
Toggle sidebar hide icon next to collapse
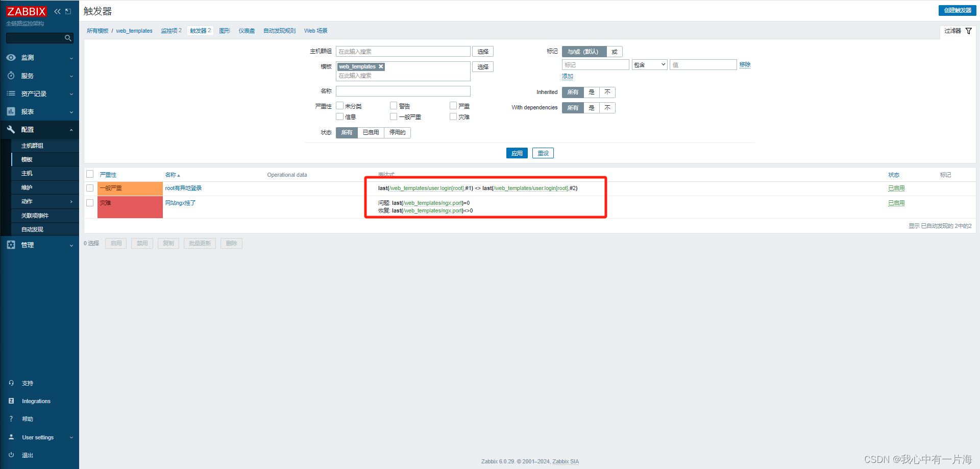click(68, 11)
